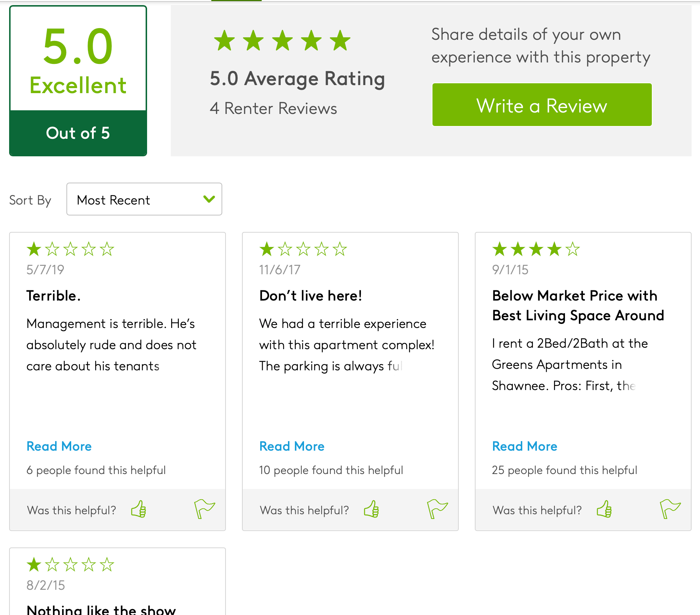Give a thumbs up to the "Terrible." review
Viewport: 700px width, 615px height.
pyautogui.click(x=139, y=509)
